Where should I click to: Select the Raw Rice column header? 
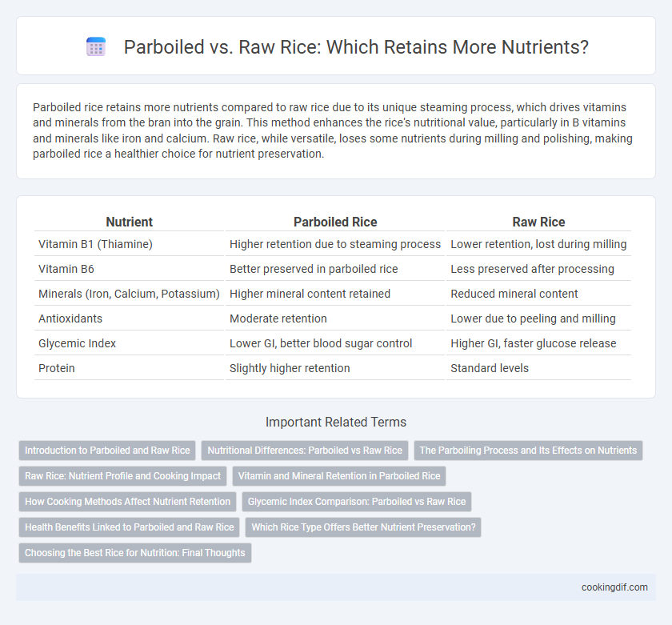tap(538, 222)
